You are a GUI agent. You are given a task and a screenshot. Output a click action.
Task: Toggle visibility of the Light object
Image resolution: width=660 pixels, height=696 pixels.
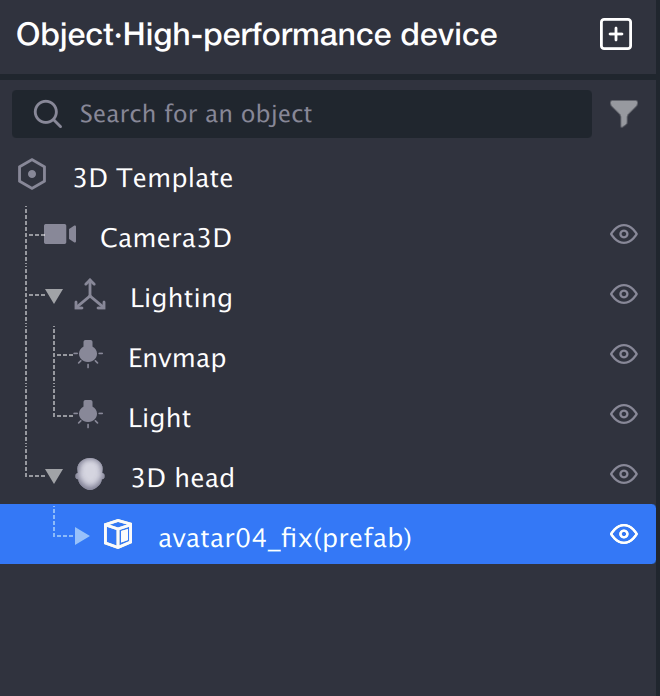coord(624,415)
